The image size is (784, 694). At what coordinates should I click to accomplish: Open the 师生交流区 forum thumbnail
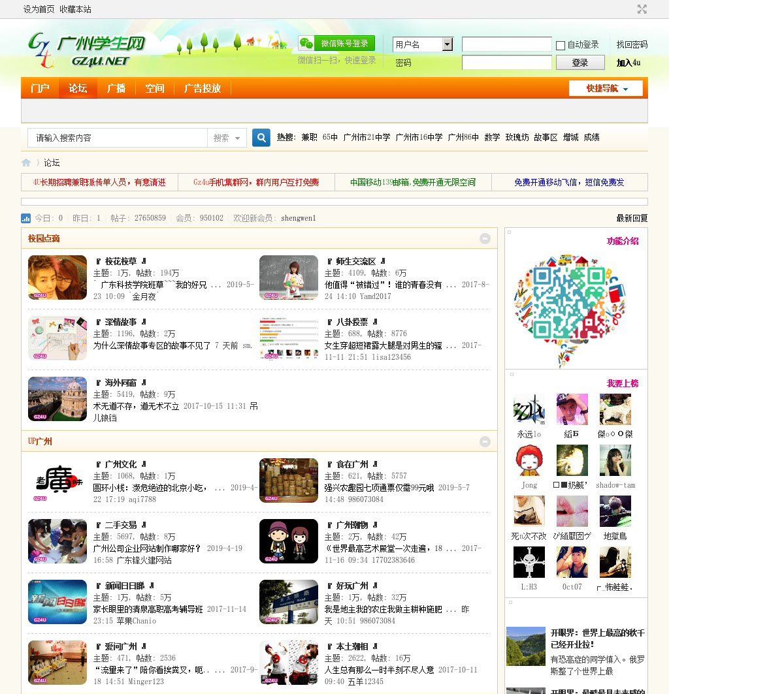pyautogui.click(x=289, y=277)
